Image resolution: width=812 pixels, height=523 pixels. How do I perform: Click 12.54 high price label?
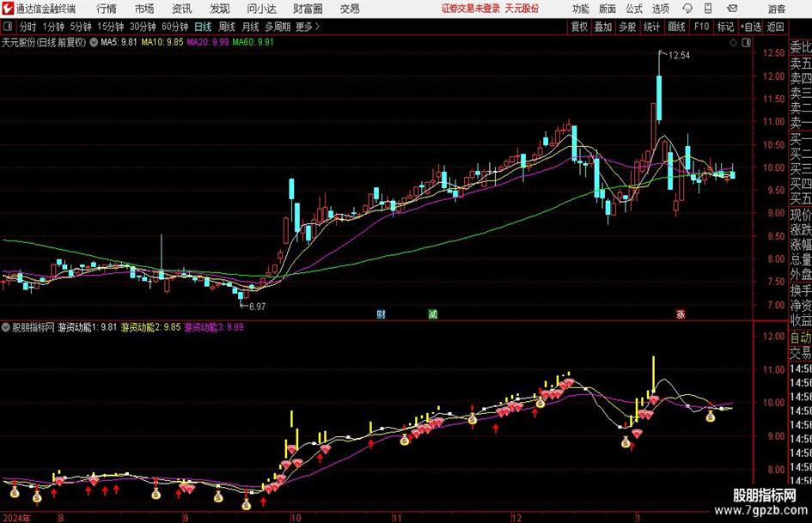[679, 56]
